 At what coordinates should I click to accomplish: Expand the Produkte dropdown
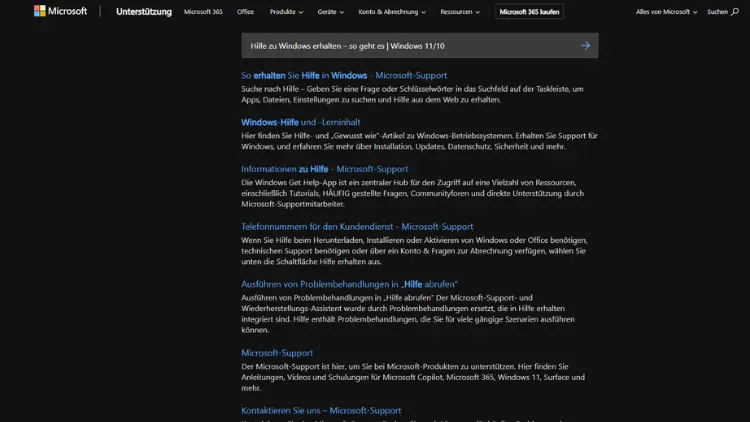(x=286, y=11)
